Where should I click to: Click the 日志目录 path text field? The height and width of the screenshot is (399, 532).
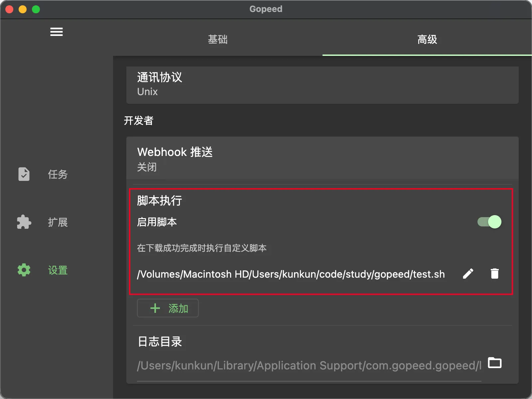(309, 365)
